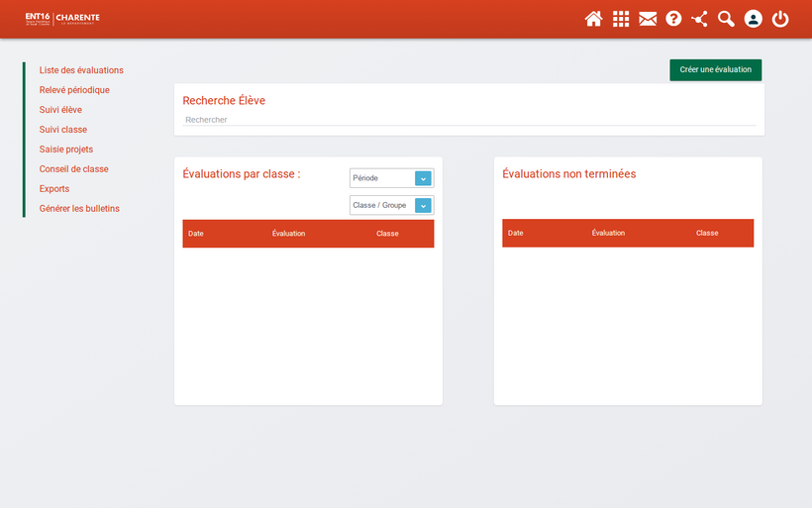Viewport: 812px width, 508px height.
Task: Click the Recherche Élève heading
Action: 224,100
